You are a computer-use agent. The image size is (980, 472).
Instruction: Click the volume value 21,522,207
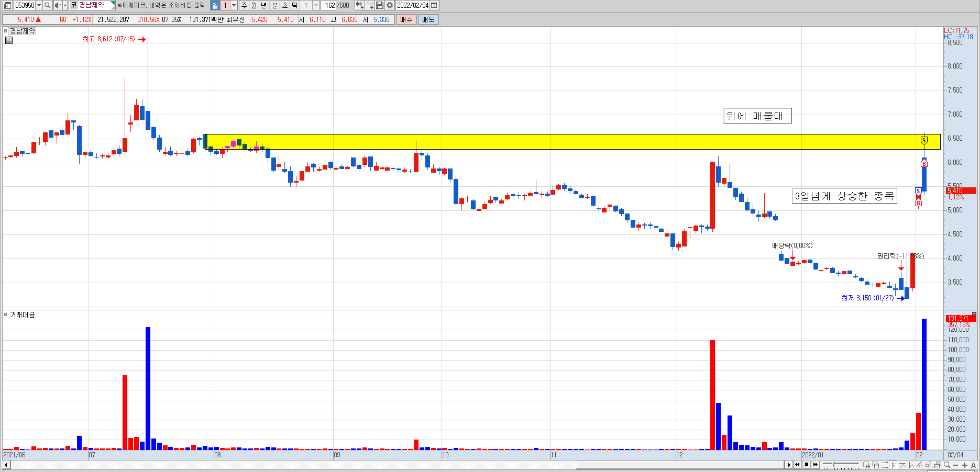(x=113, y=19)
